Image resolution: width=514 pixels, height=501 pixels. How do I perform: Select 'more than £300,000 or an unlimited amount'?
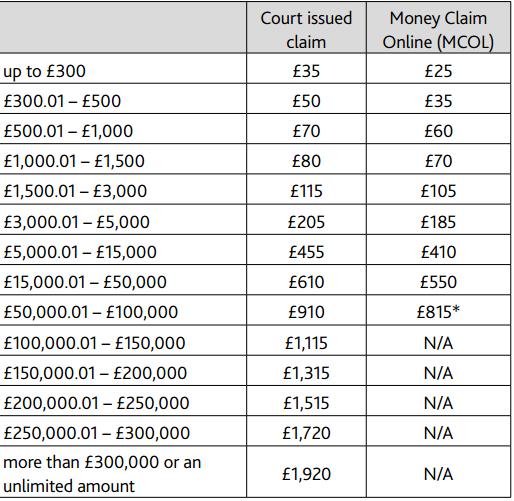coord(102,474)
